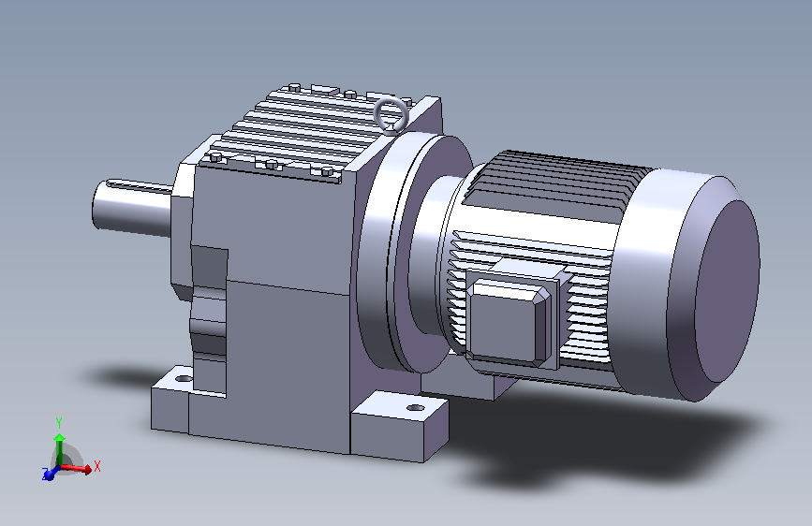
Task: Click the red X axis of the orientation triad
Action: (77, 469)
